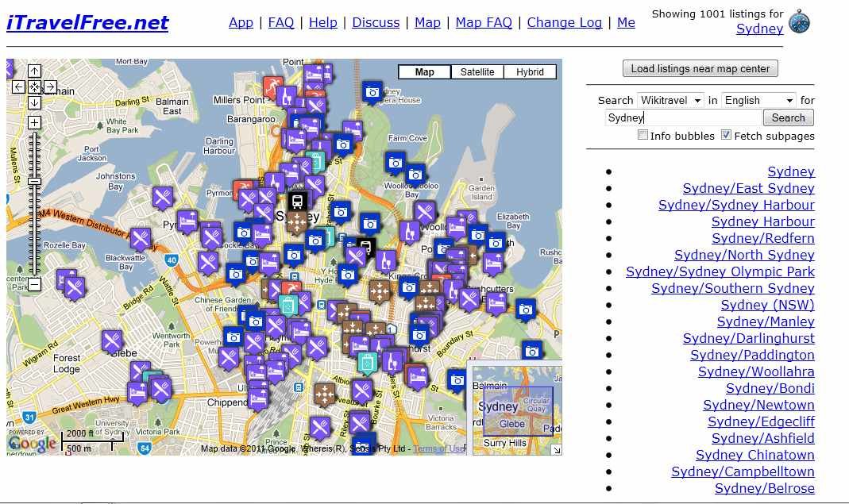Open the camera marker east of Rushcutters
The image size is (849, 504).
point(525,310)
